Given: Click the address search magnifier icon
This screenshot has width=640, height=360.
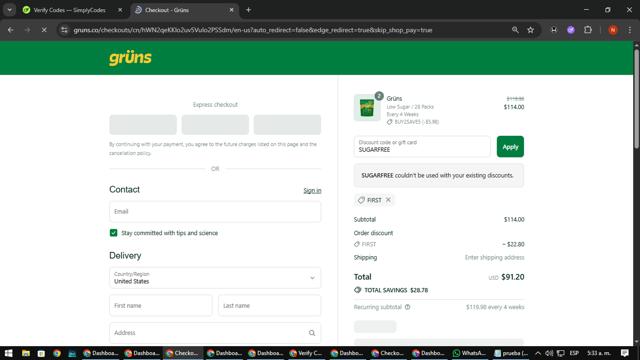Looking at the screenshot, I should [312, 333].
